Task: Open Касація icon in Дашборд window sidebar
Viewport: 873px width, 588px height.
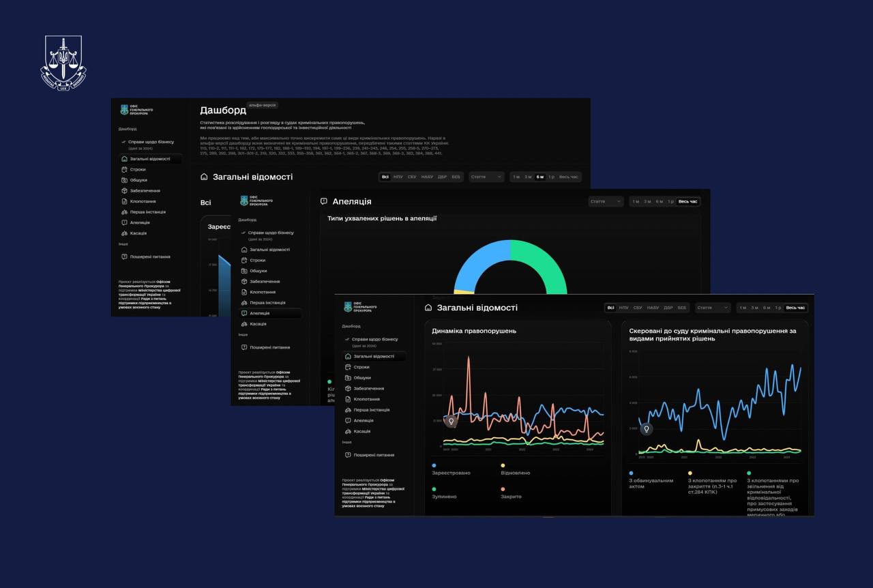Action: pyautogui.click(x=124, y=233)
